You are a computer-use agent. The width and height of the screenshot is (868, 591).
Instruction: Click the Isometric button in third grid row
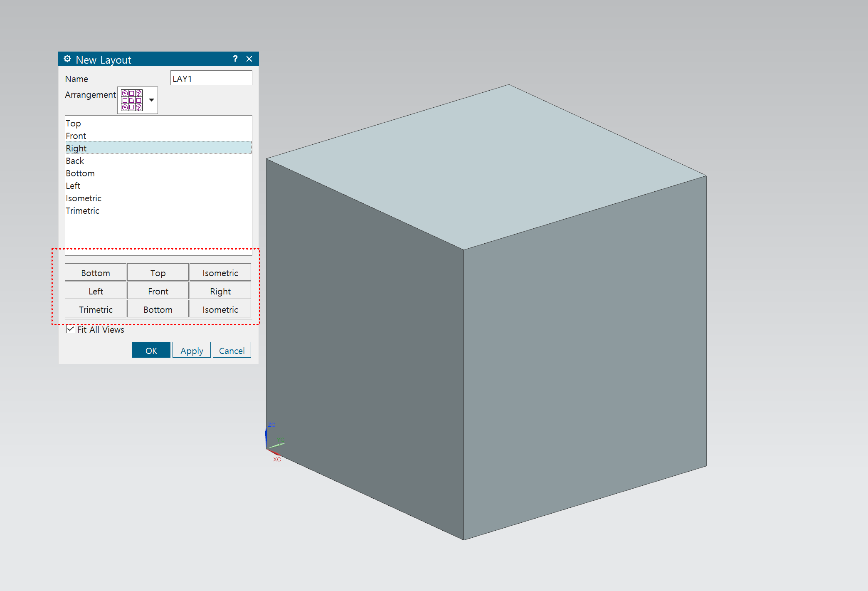220,309
